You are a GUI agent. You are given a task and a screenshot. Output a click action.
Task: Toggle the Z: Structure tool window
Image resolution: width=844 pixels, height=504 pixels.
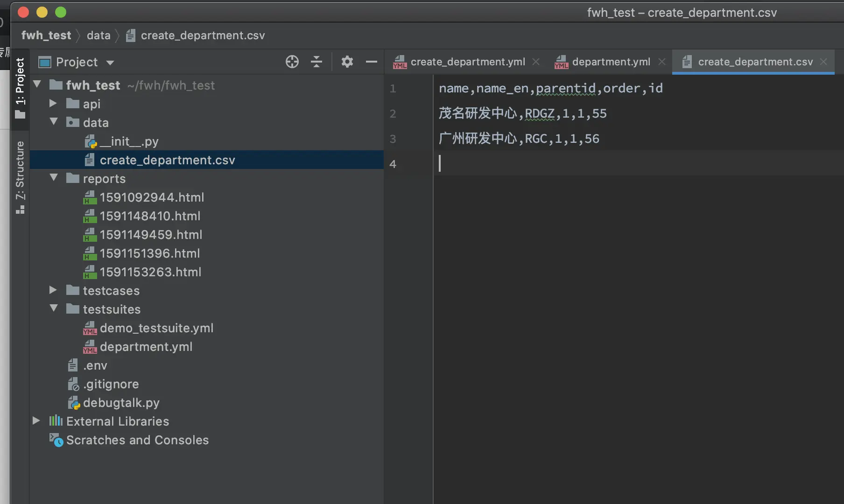(x=20, y=176)
